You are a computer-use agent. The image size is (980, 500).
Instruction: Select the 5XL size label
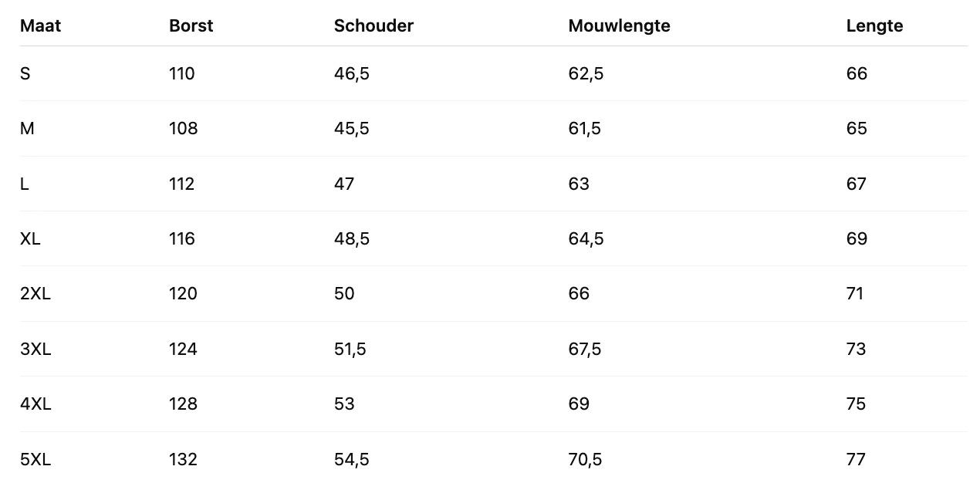click(35, 459)
